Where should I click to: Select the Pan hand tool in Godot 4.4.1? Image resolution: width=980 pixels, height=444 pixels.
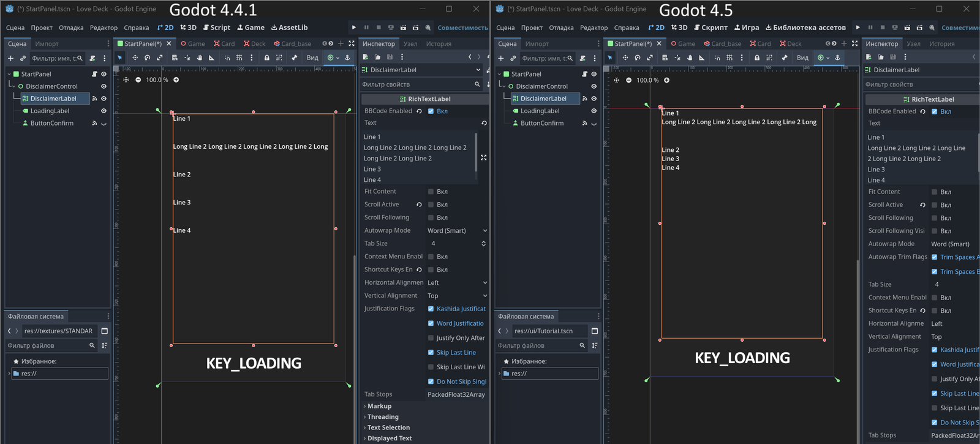199,58
